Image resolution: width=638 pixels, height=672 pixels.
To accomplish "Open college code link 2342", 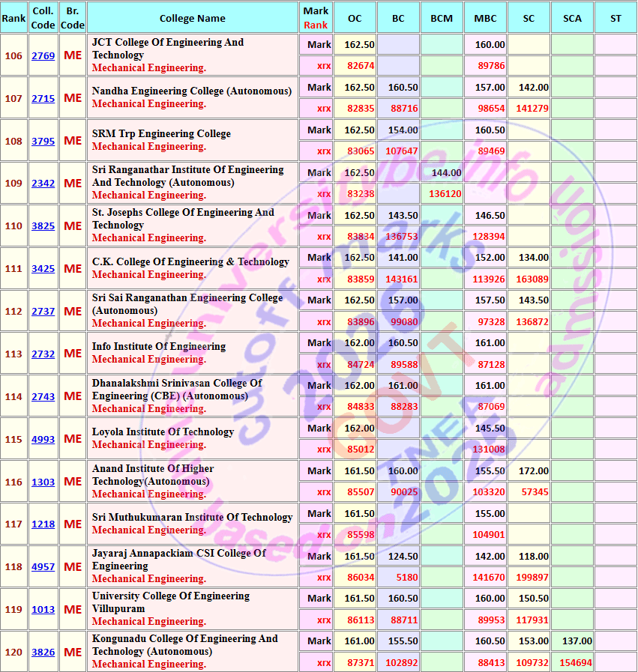I will coord(43,183).
